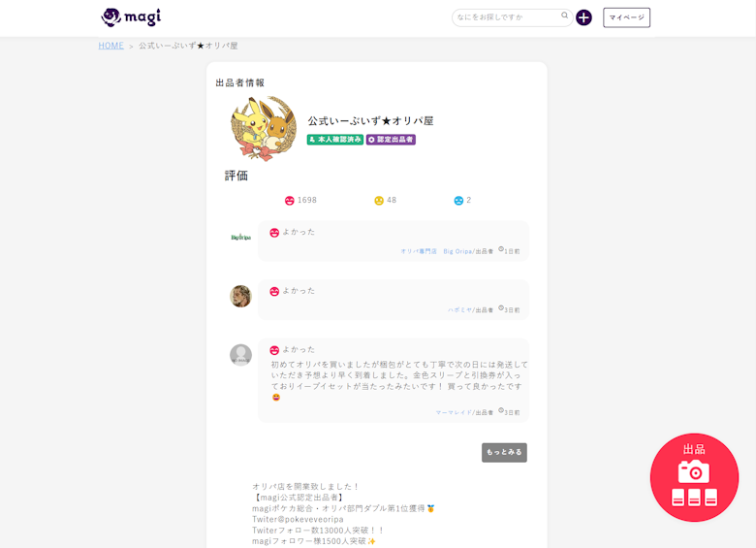Type in the なにをお探しですか search field
The height and width of the screenshot is (548, 756).
click(x=506, y=17)
